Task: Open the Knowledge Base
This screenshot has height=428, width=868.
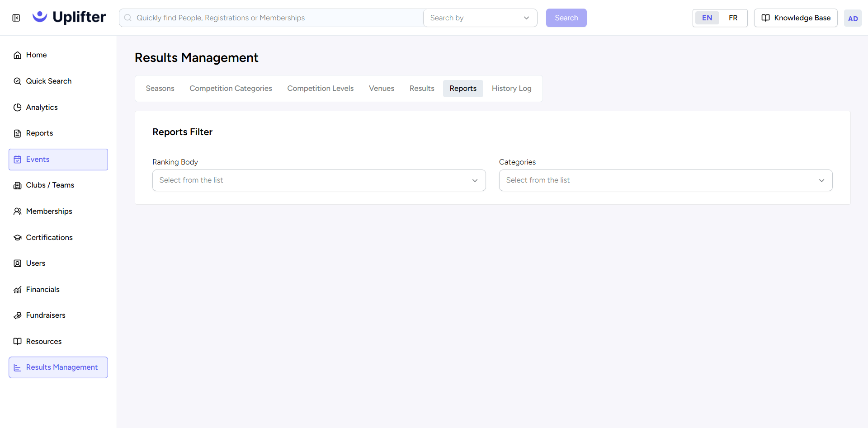Action: [796, 18]
